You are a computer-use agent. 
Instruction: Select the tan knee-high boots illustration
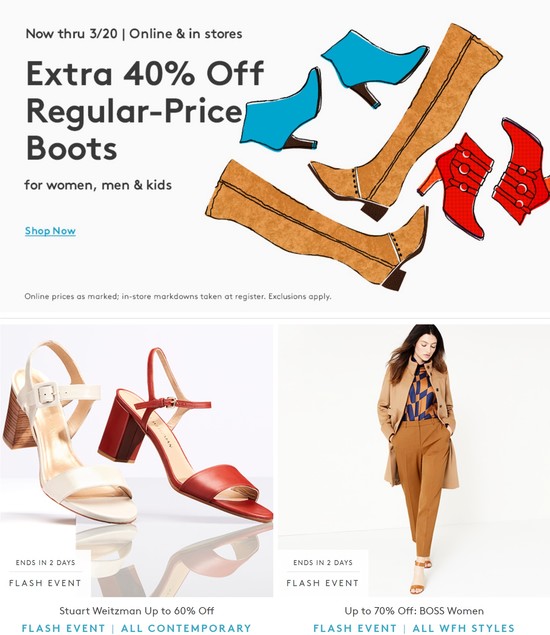tap(353, 157)
